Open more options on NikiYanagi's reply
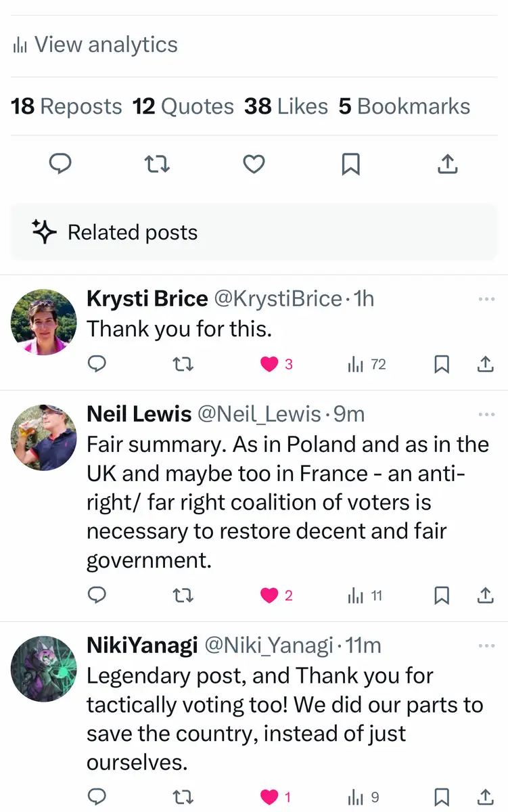This screenshot has height=812, width=508. tap(486, 646)
